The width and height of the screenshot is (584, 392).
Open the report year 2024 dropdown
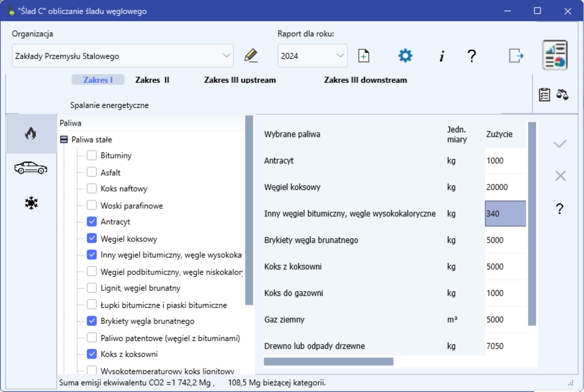[313, 56]
